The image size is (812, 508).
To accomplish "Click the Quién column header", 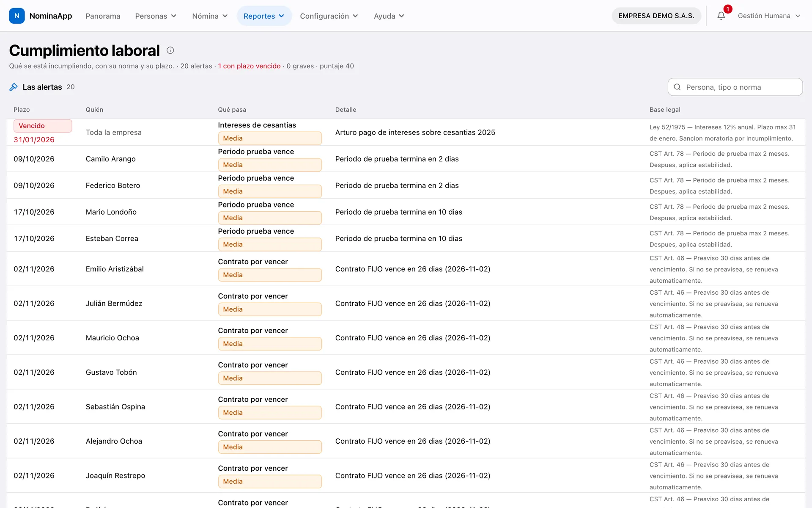I will coord(94,110).
